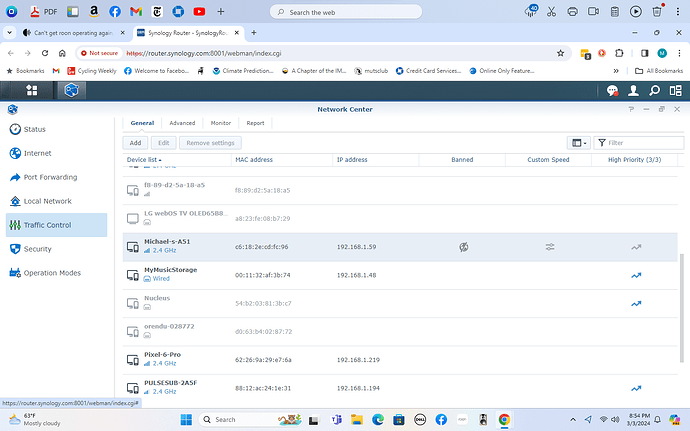The width and height of the screenshot is (690, 431).
Task: Open Climate Prediction bookmark
Action: (243, 71)
